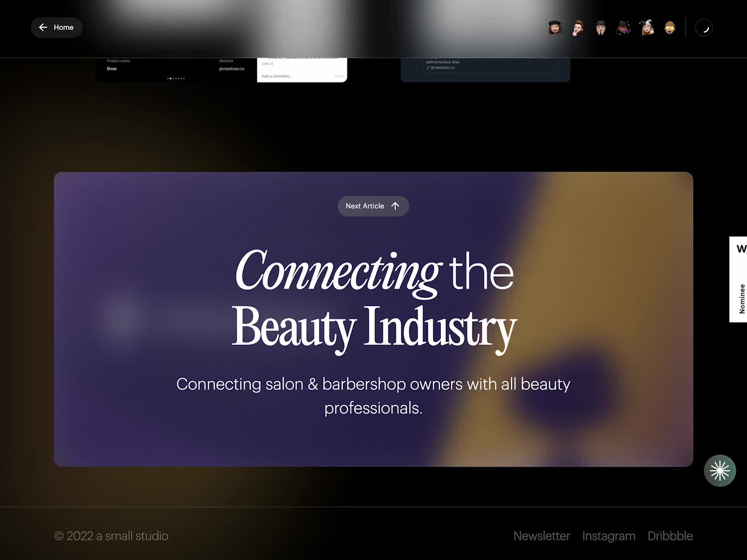
Task: Go back using the Home button
Action: click(x=56, y=28)
